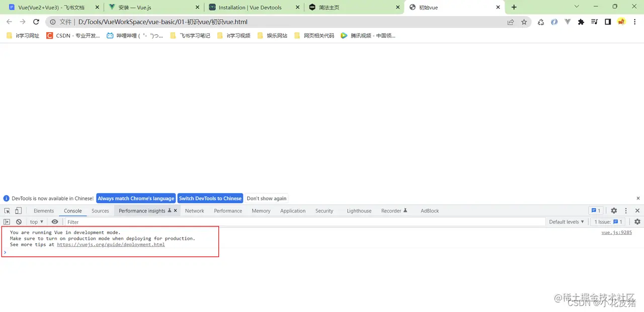The image size is (644, 312).
Task: Switch to the Elements panel
Action: [44, 211]
